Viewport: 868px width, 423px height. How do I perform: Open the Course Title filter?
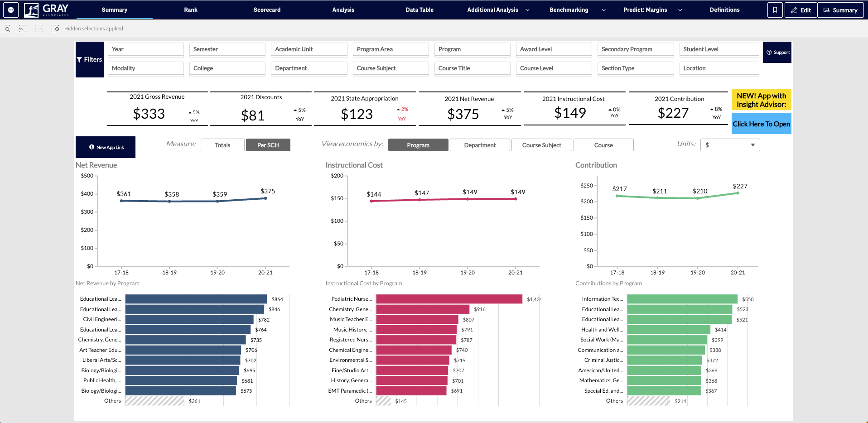tap(473, 68)
